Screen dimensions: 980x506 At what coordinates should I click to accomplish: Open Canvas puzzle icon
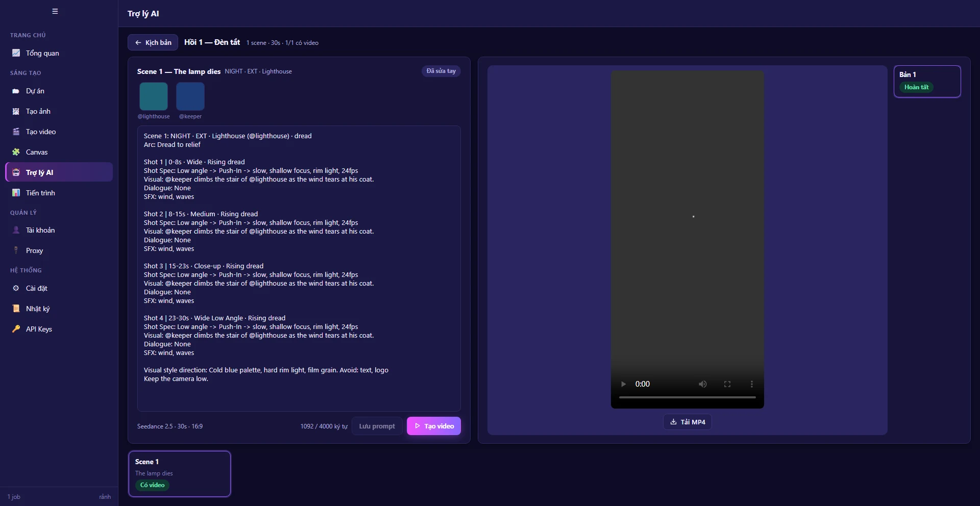tap(16, 152)
